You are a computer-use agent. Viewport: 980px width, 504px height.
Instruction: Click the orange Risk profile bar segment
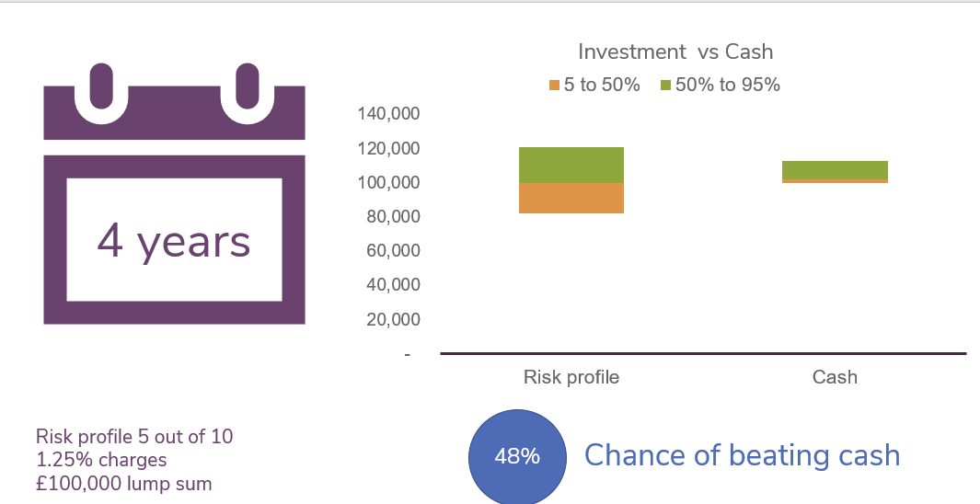click(x=571, y=198)
